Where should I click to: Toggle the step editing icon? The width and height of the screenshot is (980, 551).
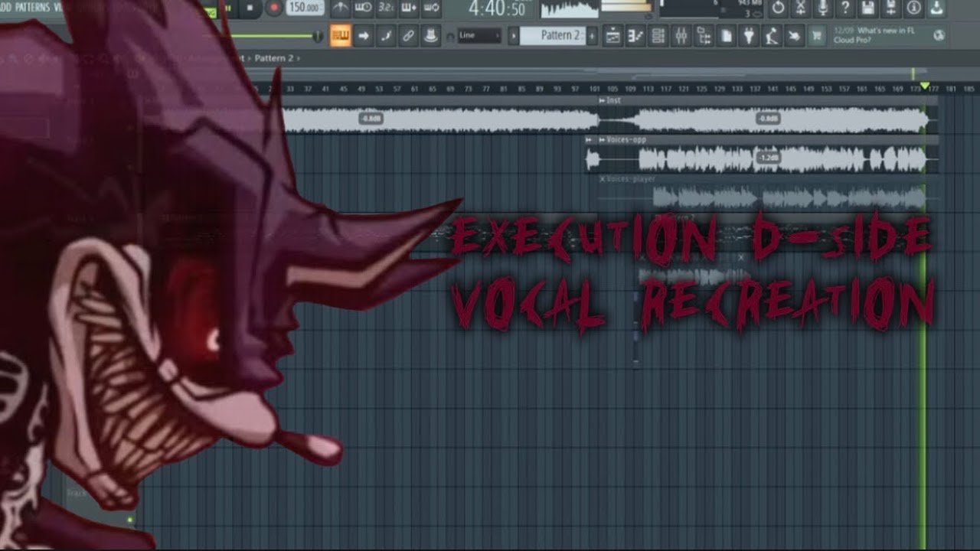click(x=386, y=35)
